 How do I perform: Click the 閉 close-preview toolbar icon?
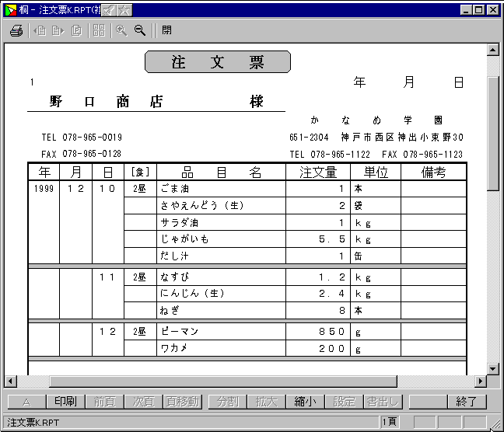point(167,30)
